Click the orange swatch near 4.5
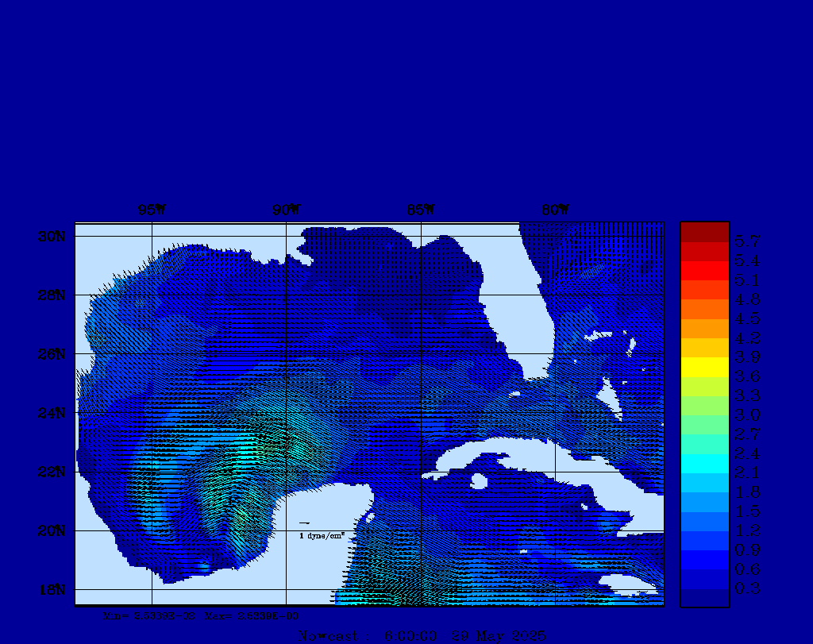Viewport: 813px width, 644px height. click(x=704, y=309)
